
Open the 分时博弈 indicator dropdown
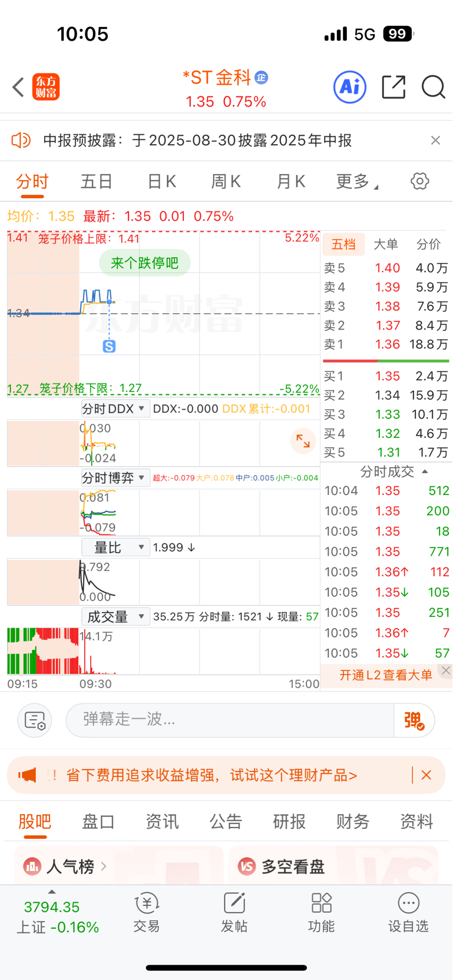pyautogui.click(x=115, y=478)
